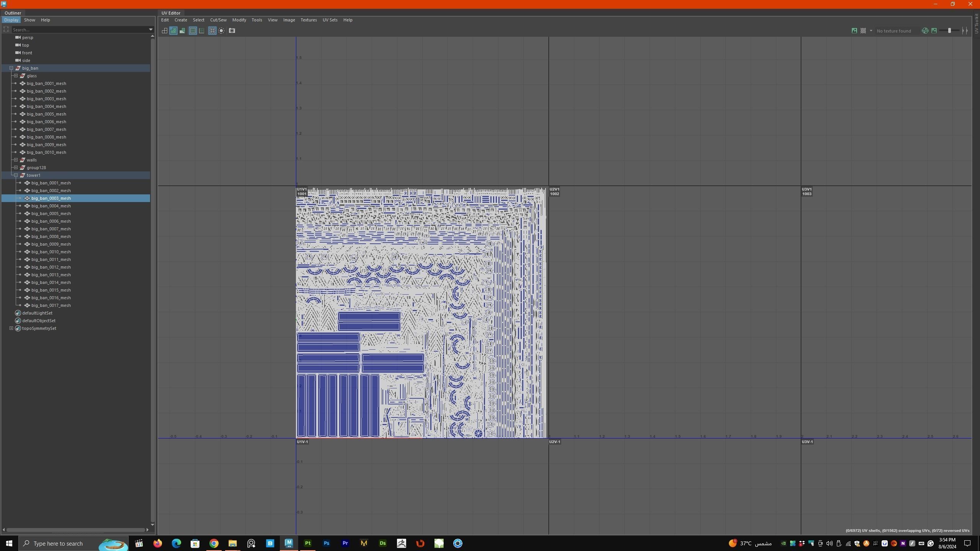This screenshot has width=980, height=551.
Task: Adjust the texture dimming slider
Action: [949, 31]
